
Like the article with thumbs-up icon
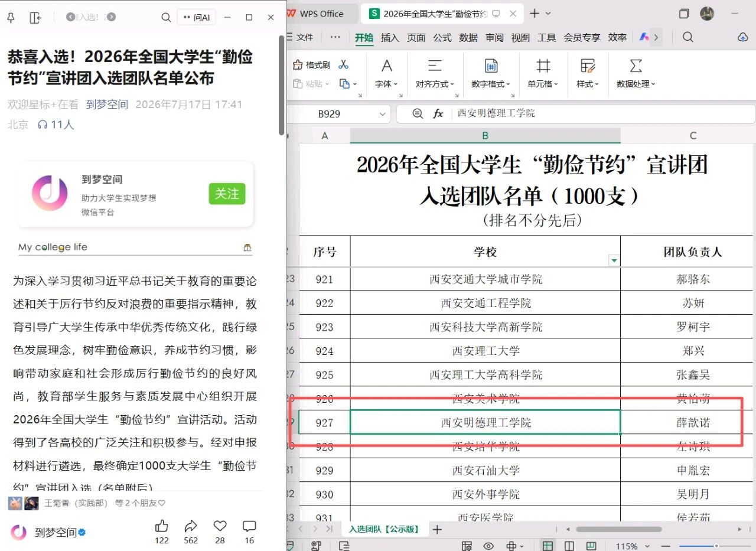click(x=162, y=526)
